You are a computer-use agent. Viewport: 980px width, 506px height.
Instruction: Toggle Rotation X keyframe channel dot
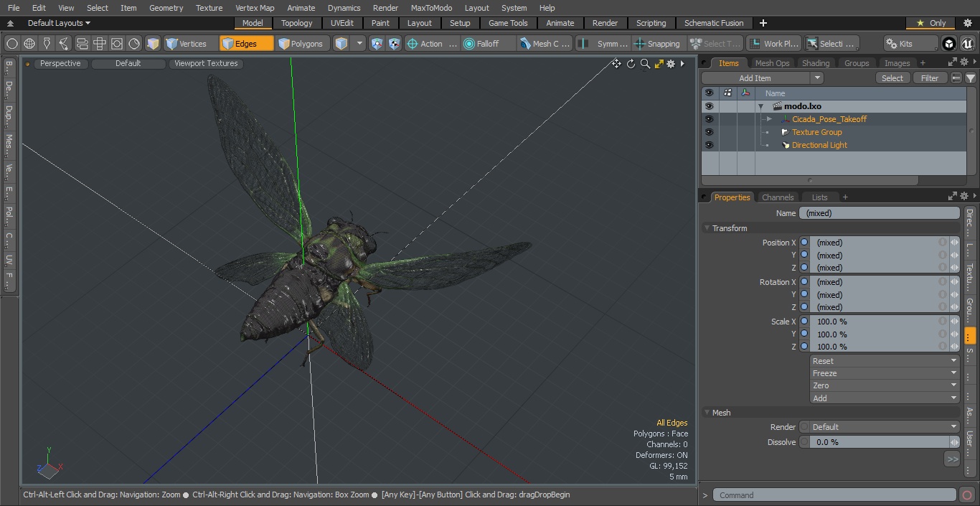[x=804, y=282]
